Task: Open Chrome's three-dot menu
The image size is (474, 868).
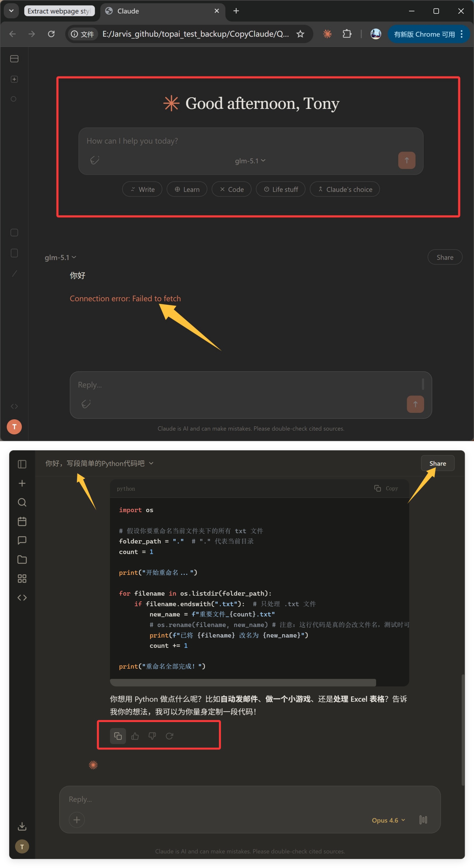Action: coord(461,34)
